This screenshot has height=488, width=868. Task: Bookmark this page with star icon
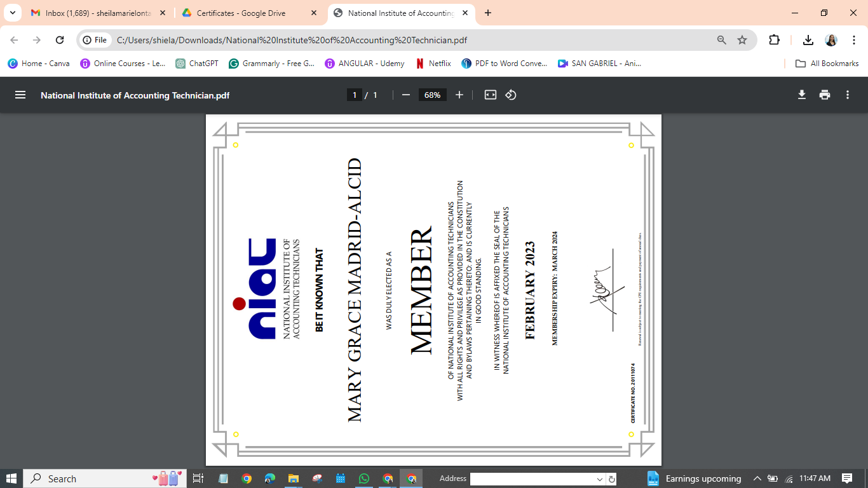point(742,40)
